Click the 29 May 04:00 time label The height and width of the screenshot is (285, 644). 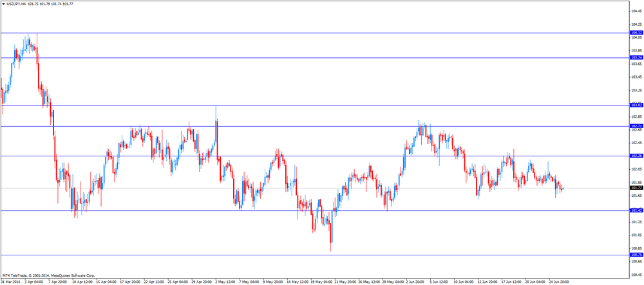coord(392,282)
